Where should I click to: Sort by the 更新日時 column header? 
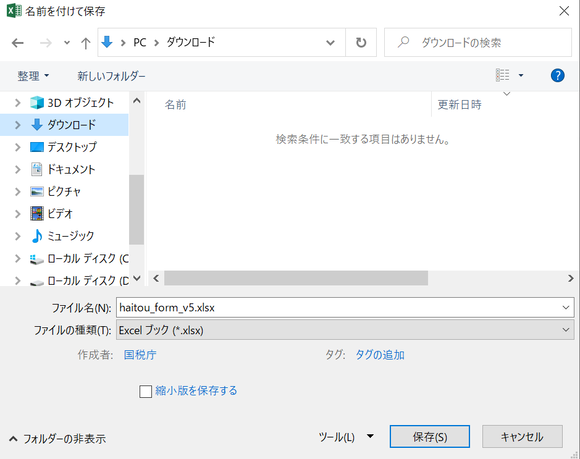coord(460,105)
